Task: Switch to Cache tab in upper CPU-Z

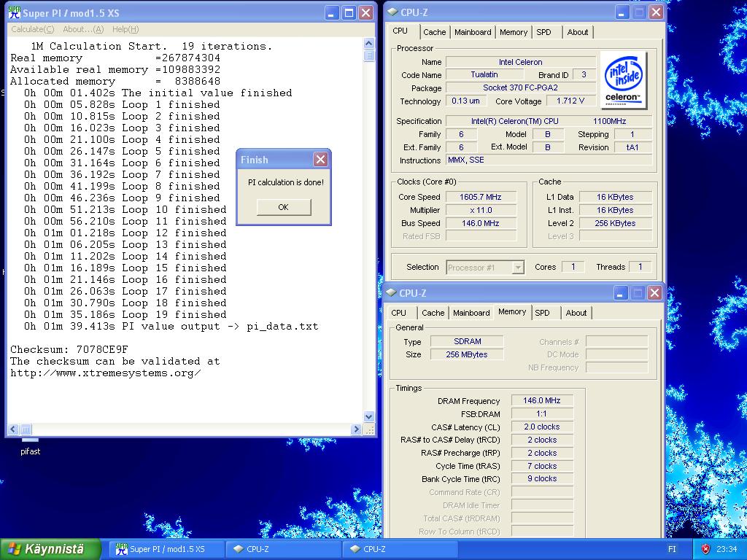Action: tap(435, 32)
